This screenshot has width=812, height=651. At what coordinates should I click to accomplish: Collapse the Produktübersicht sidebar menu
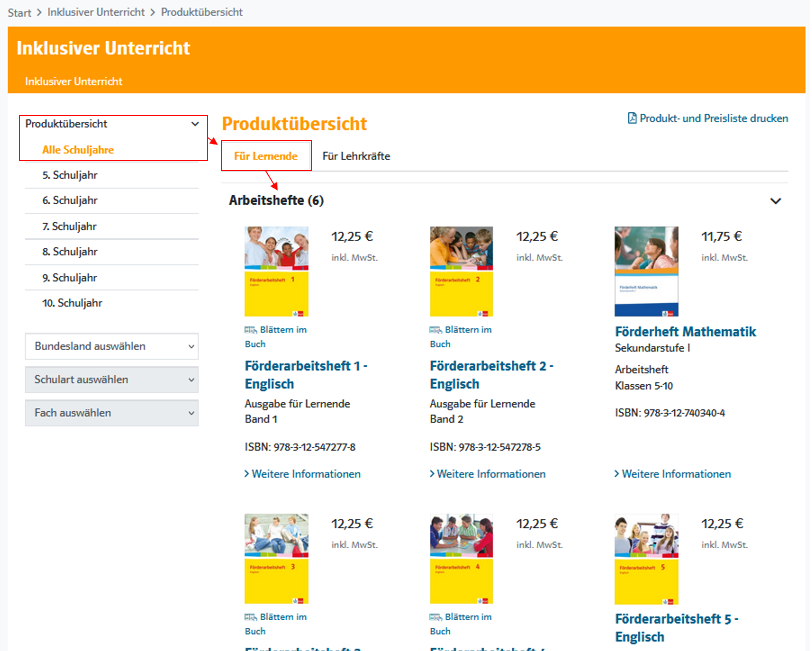[x=194, y=125]
